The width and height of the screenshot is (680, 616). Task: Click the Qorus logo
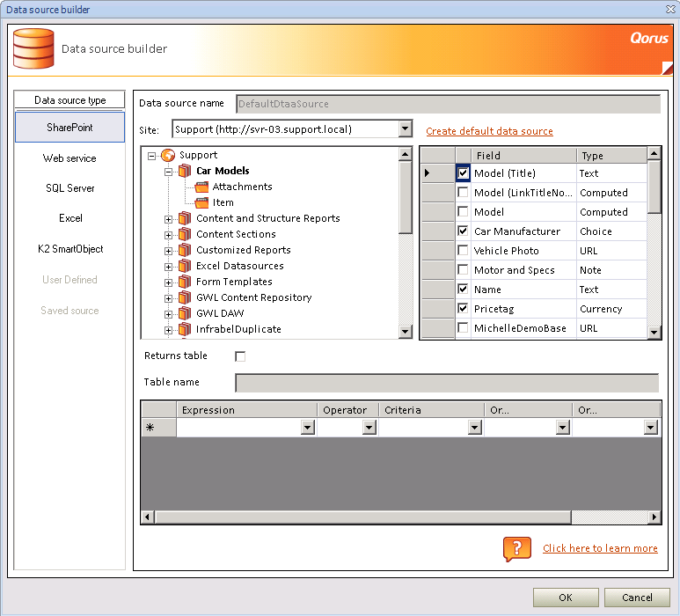coord(649,38)
